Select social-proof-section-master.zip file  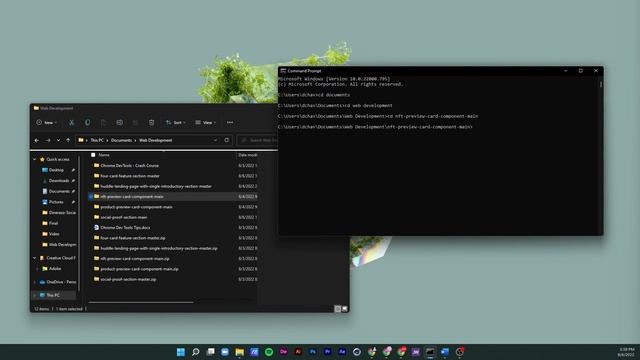tap(128, 280)
